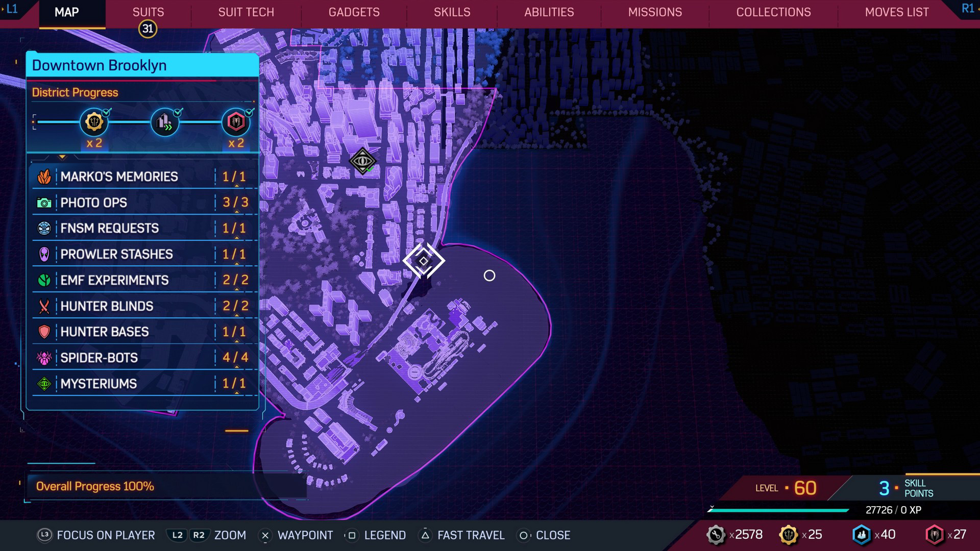This screenshot has height=551, width=980.
Task: Click FOCUS ON PLAYER button prompt
Action: tap(96, 535)
